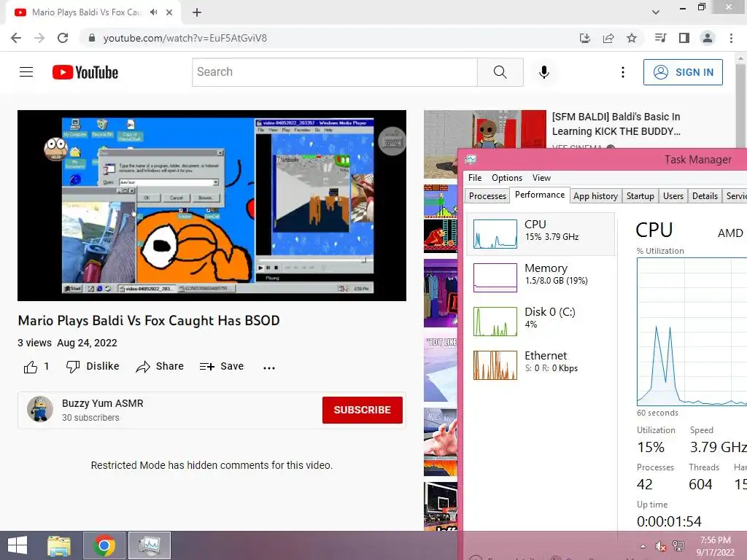
Task: Open the Options menu in Task Manager
Action: [507, 178]
